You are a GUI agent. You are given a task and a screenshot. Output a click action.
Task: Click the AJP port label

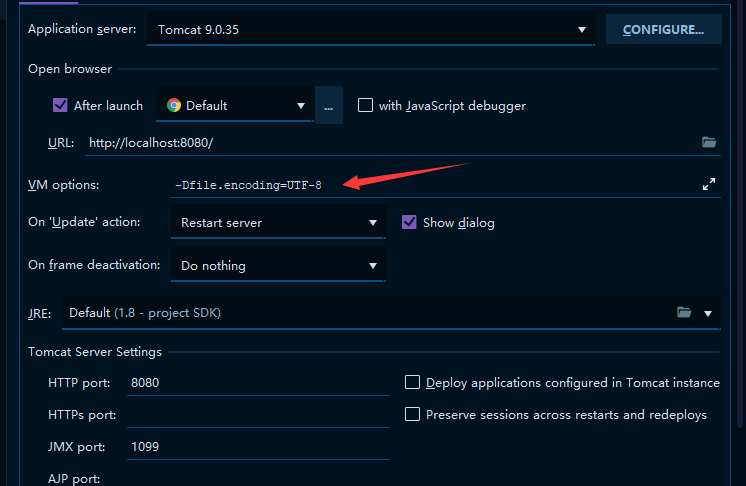[74, 478]
